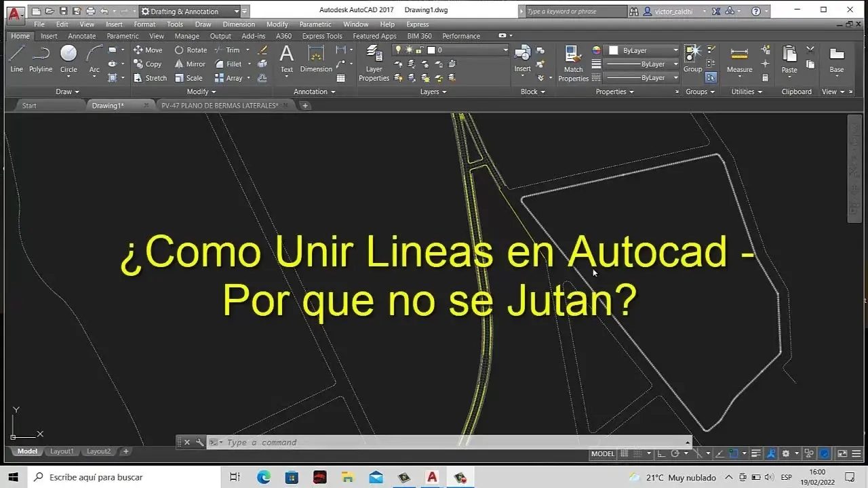The image size is (868, 488).
Task: Toggle the drawing grid display in status bar
Action: click(x=625, y=453)
